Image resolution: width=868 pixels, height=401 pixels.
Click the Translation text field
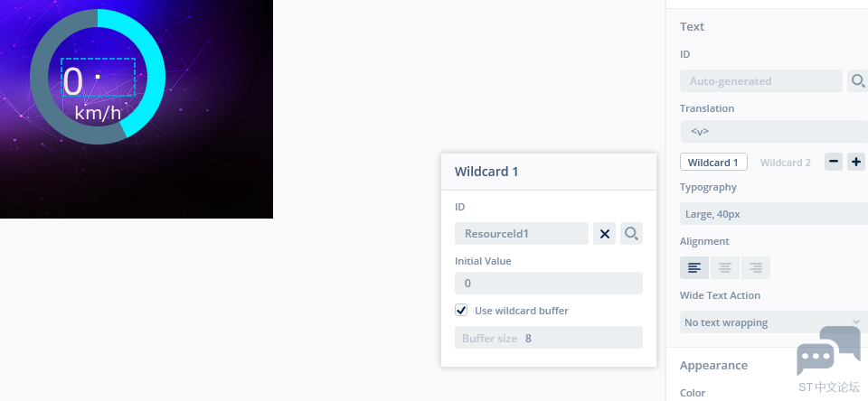pyautogui.click(x=773, y=132)
